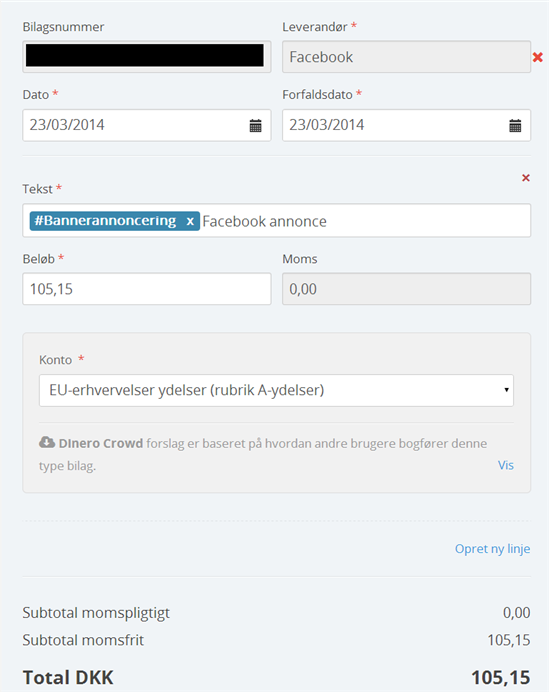
Task: Click the Moms field showing 0,00
Action: pyautogui.click(x=406, y=289)
